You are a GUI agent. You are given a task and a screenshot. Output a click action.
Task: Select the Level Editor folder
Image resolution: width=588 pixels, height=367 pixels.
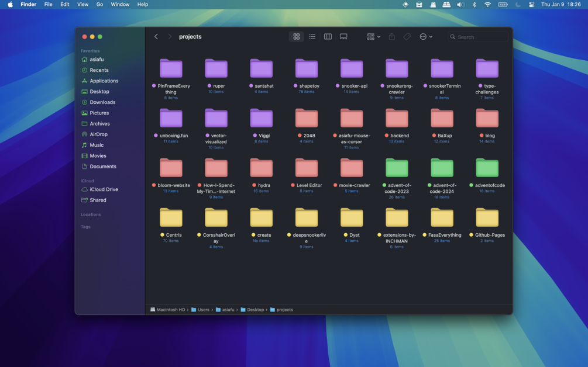click(307, 168)
